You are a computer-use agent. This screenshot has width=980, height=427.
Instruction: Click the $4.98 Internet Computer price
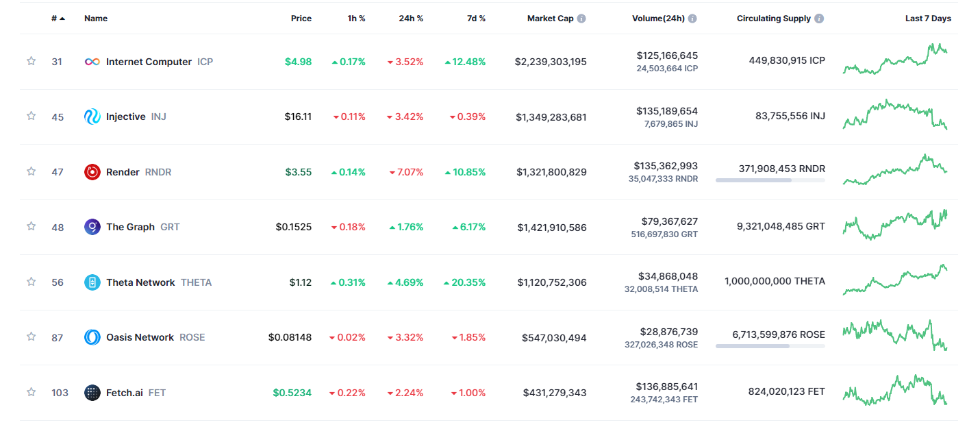coord(298,62)
